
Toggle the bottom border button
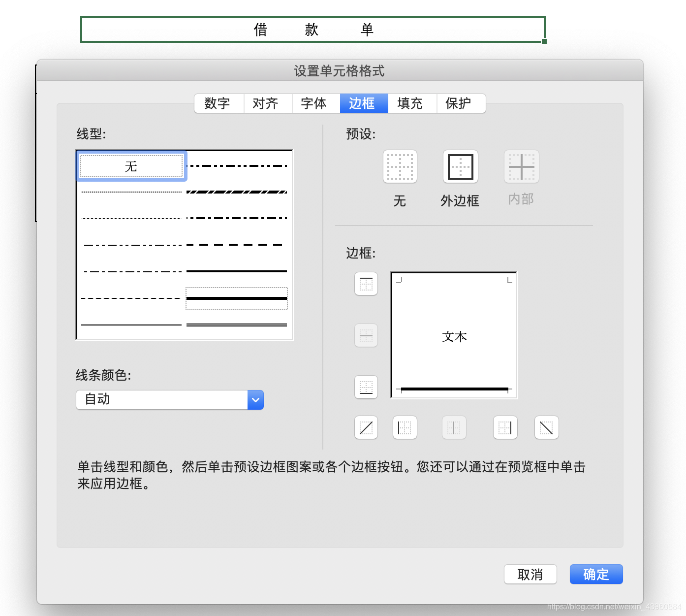coord(366,387)
